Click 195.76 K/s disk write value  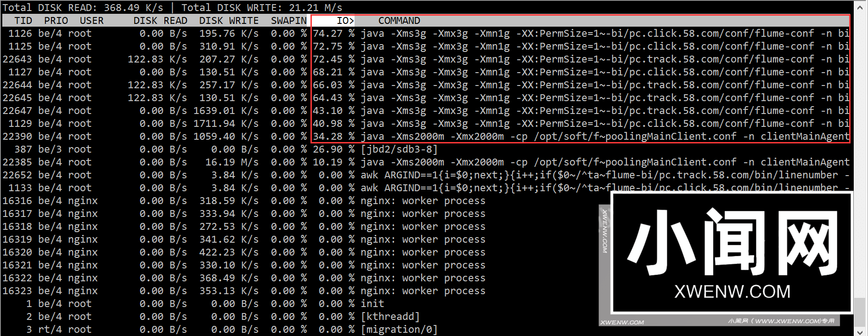coord(229,34)
